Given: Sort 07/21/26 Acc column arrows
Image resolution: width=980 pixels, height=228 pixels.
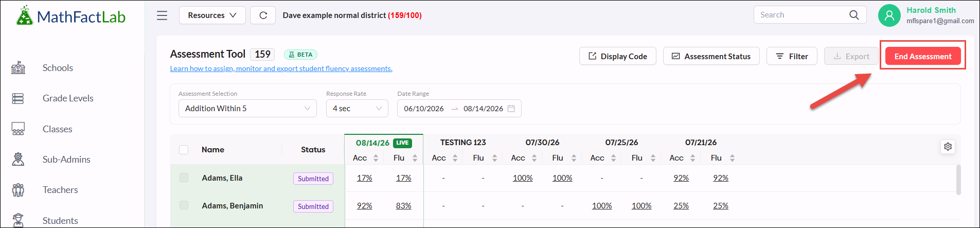Looking at the screenshot, I should (x=693, y=158).
